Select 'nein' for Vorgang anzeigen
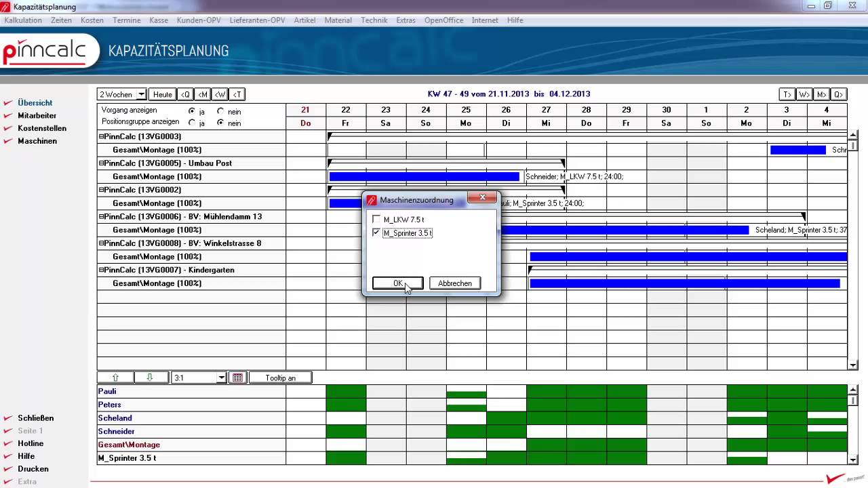This screenshot has height=488, width=868. pyautogui.click(x=220, y=111)
